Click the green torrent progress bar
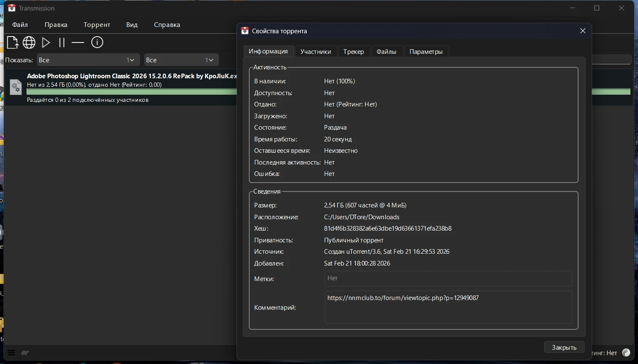This screenshot has width=638, height=364. (x=130, y=92)
